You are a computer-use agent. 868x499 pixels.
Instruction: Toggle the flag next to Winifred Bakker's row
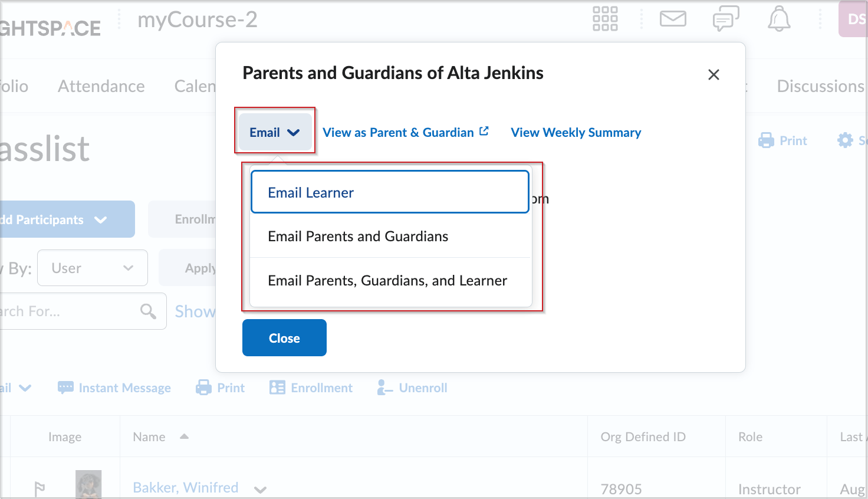click(x=39, y=487)
